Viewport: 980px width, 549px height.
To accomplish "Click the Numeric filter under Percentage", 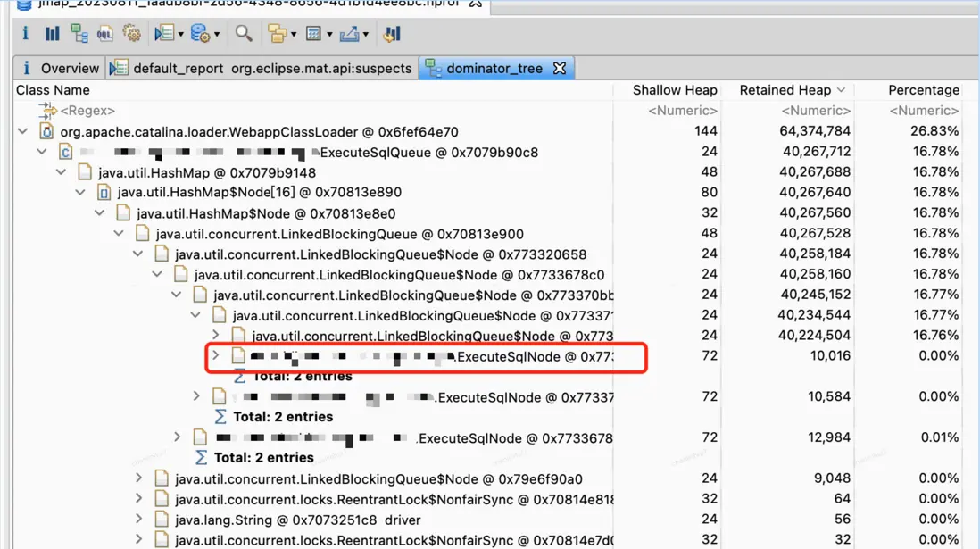I will coord(924,111).
